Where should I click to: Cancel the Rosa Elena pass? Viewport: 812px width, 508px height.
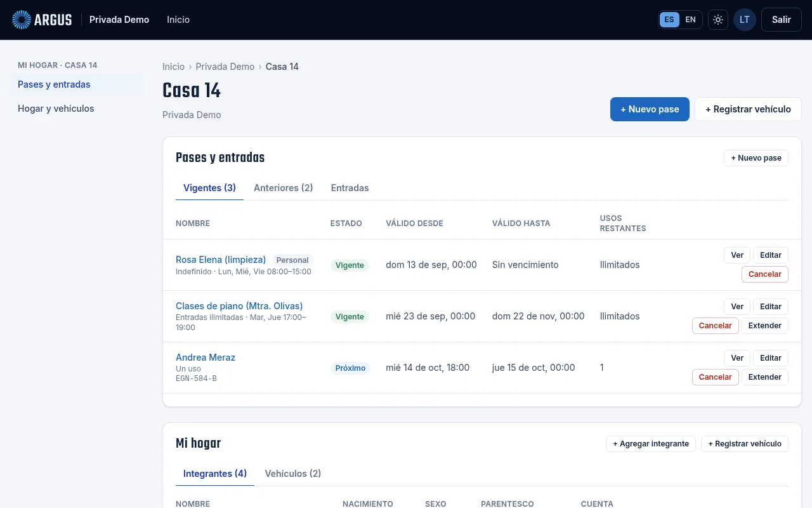(765, 274)
